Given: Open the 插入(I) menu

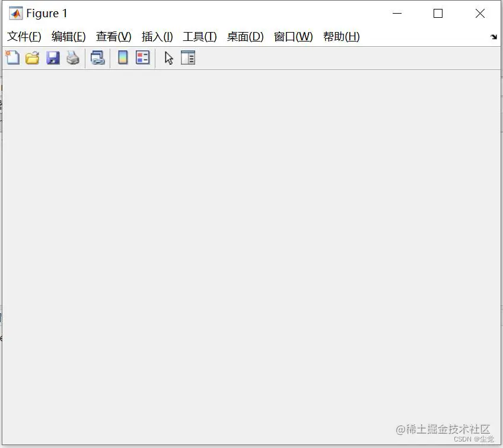Looking at the screenshot, I should 156,36.
